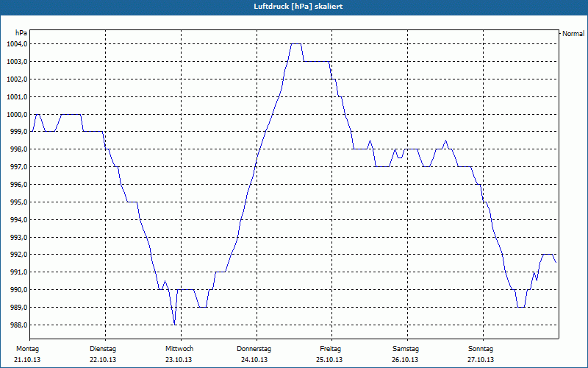
Task: Click the 'Montag' day label
Action: (x=27, y=349)
